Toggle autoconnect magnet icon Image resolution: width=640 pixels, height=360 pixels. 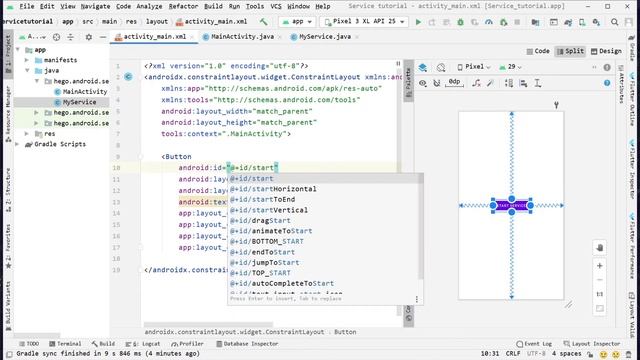[437, 83]
